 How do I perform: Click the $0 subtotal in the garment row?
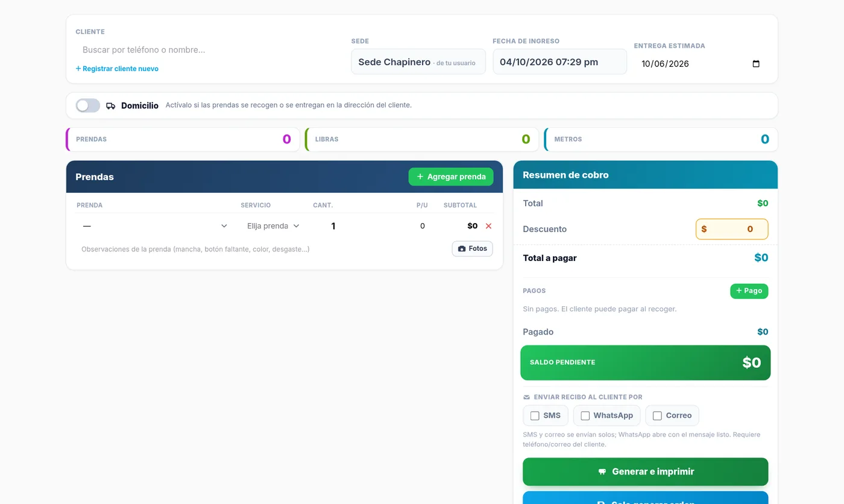(x=472, y=226)
